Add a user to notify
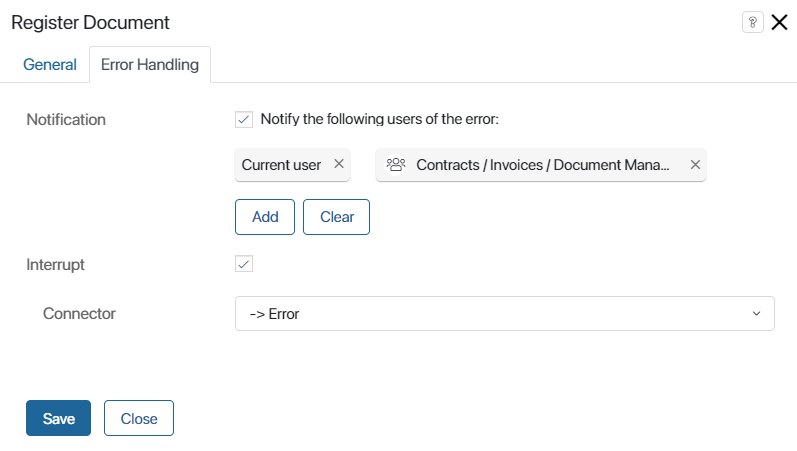 point(265,217)
